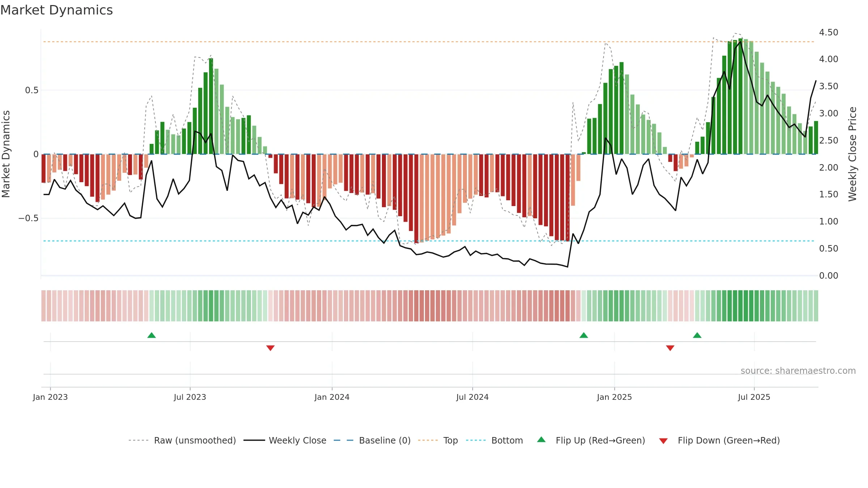Toggle the Bottom legend entry
This screenshot has width=868, height=488.
pyautogui.click(x=494, y=440)
